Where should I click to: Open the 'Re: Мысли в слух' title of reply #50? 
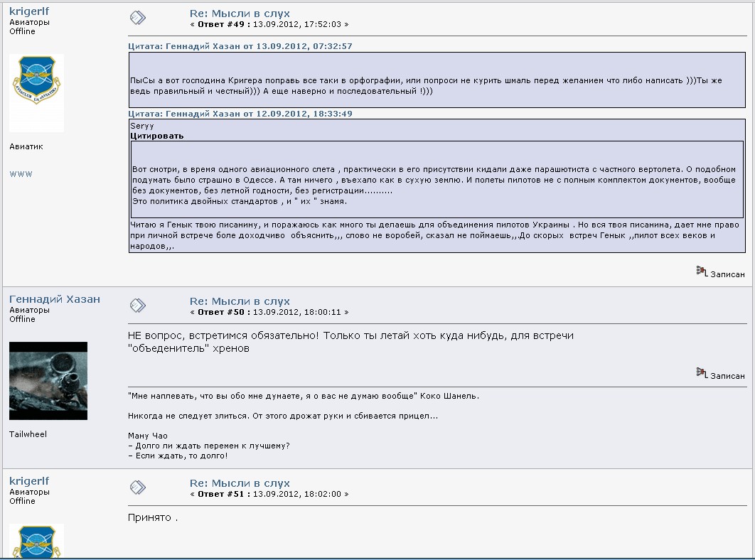coord(240,301)
